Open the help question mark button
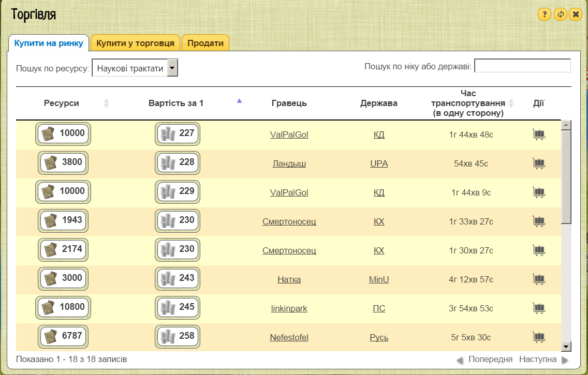588x375 pixels. pos(544,14)
